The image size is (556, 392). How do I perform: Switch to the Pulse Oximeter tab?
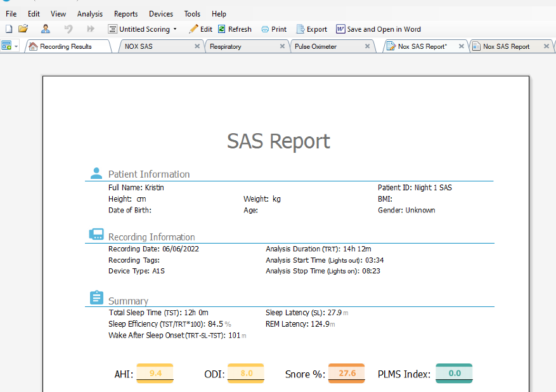(316, 46)
